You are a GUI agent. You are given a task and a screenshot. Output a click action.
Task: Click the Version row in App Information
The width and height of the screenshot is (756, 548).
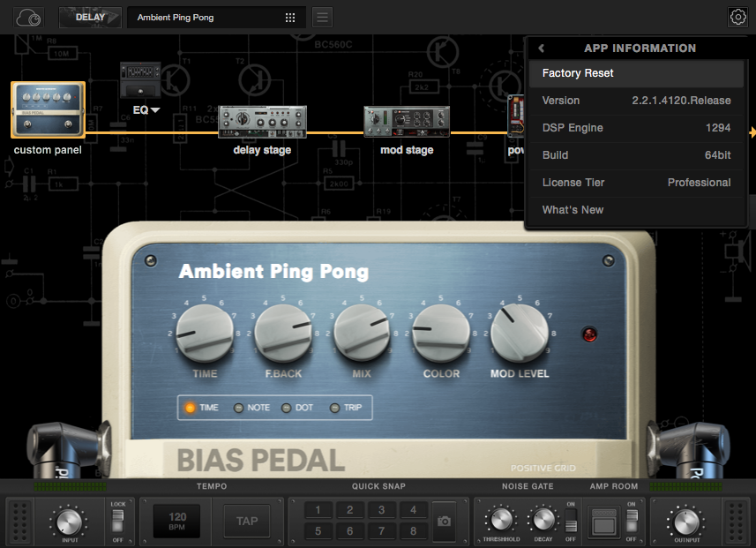pos(636,101)
